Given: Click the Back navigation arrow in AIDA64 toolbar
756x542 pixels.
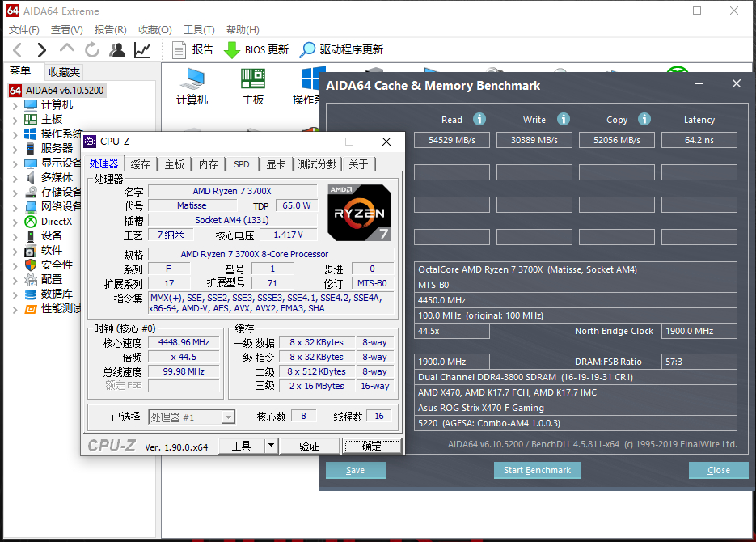Looking at the screenshot, I should 17,50.
